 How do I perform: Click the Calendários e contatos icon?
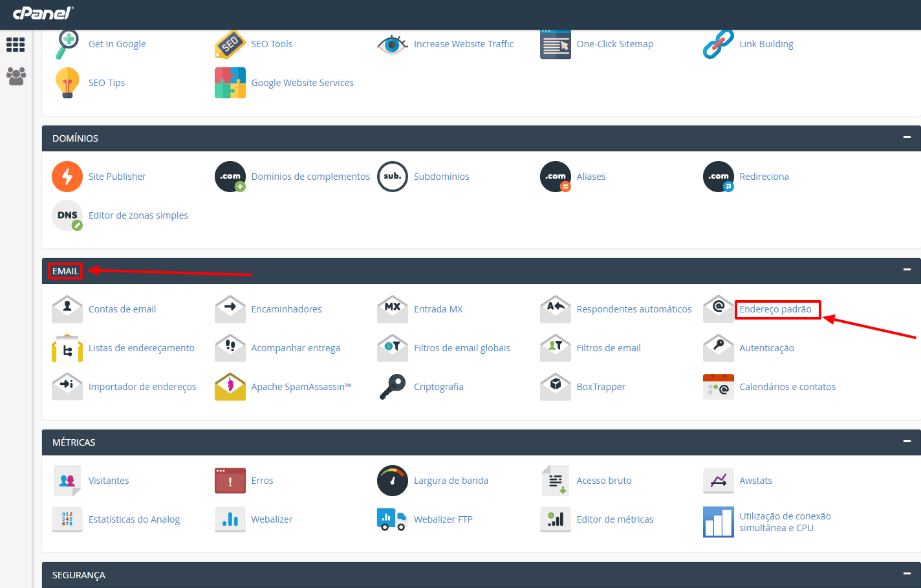tap(719, 387)
